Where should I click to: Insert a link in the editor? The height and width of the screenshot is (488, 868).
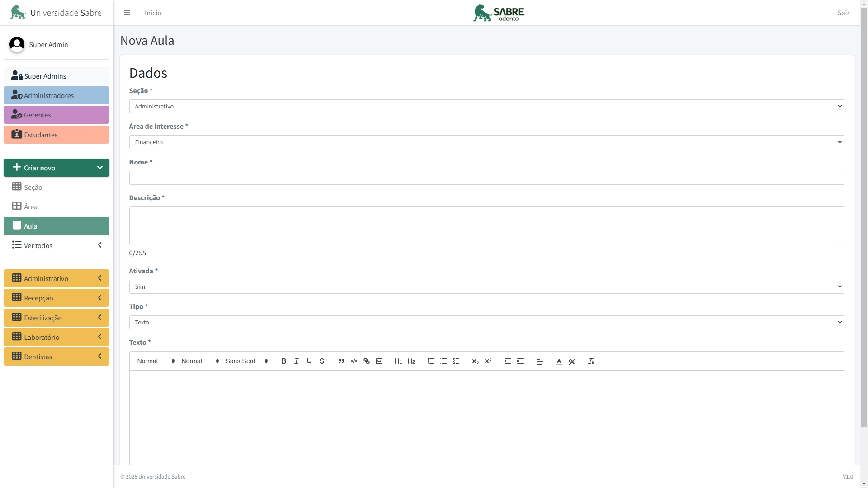point(367,361)
